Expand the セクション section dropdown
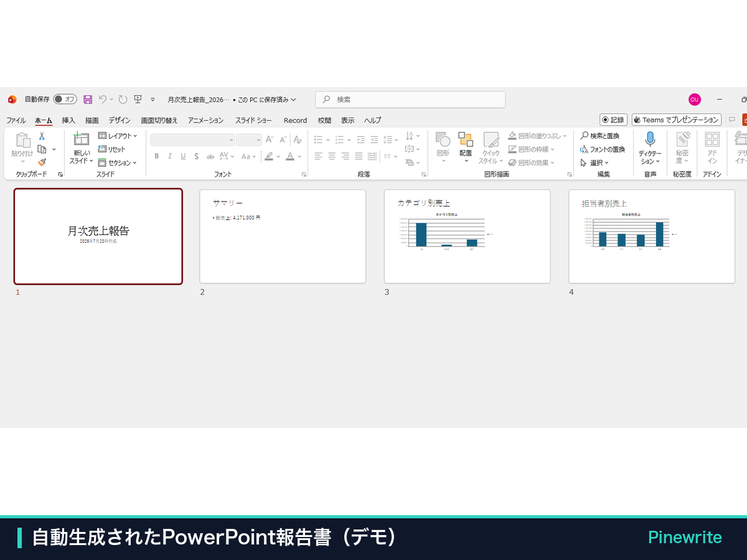Viewport: 747px width, 560px height. (x=118, y=162)
